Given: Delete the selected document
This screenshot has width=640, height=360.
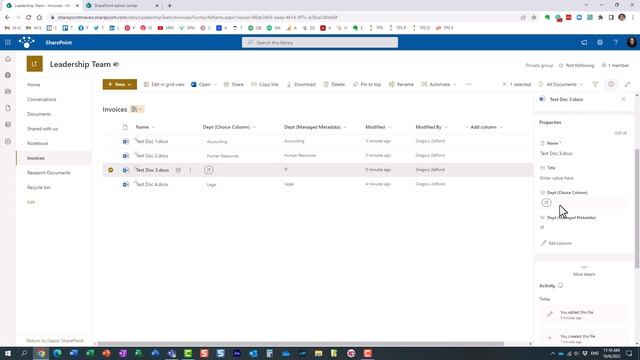Looking at the screenshot, I should (x=334, y=84).
